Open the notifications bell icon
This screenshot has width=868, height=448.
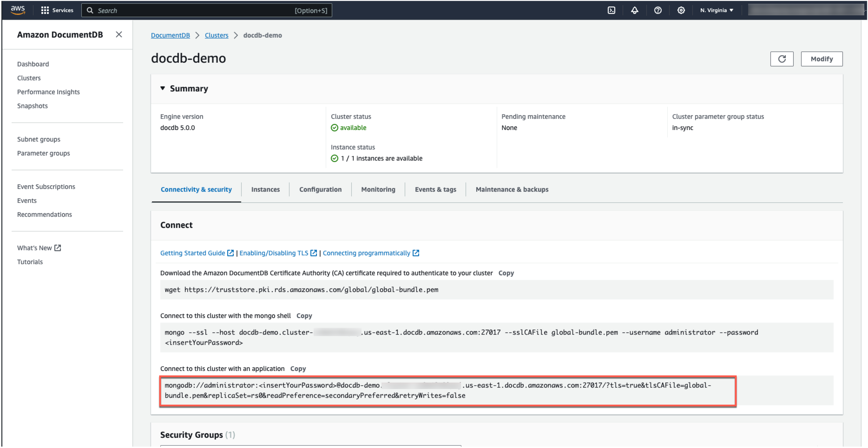pyautogui.click(x=635, y=10)
